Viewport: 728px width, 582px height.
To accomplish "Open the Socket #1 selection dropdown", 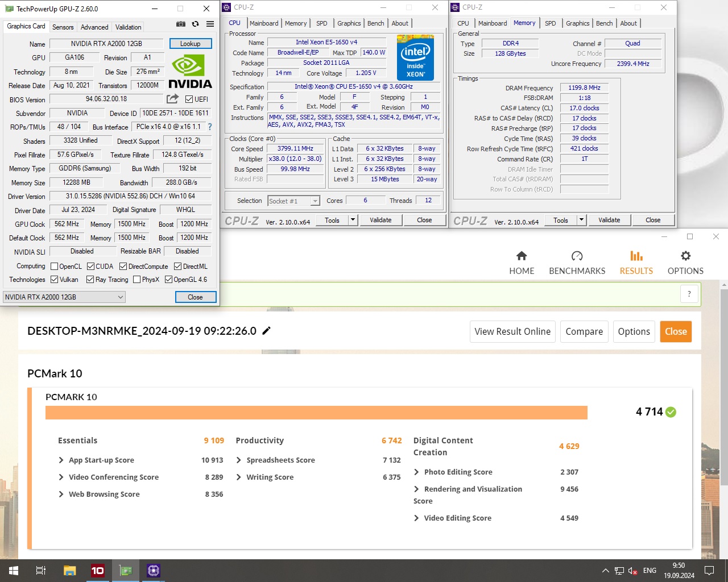I will click(x=293, y=201).
